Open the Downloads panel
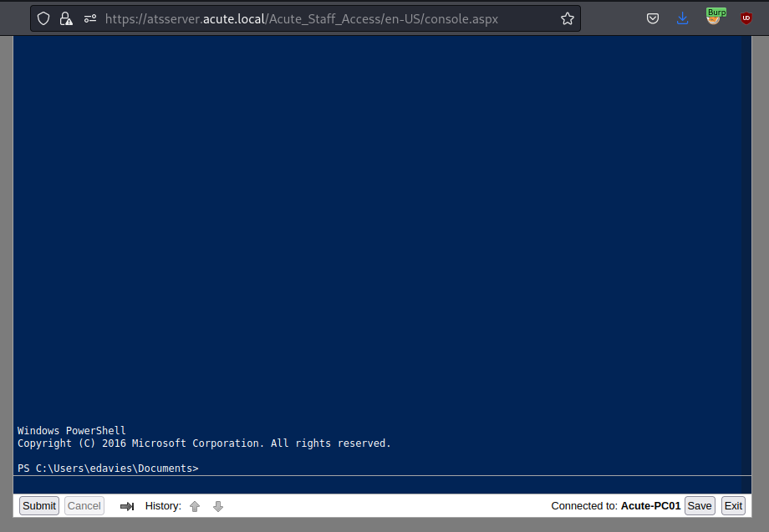This screenshot has height=532, width=769. [x=683, y=18]
